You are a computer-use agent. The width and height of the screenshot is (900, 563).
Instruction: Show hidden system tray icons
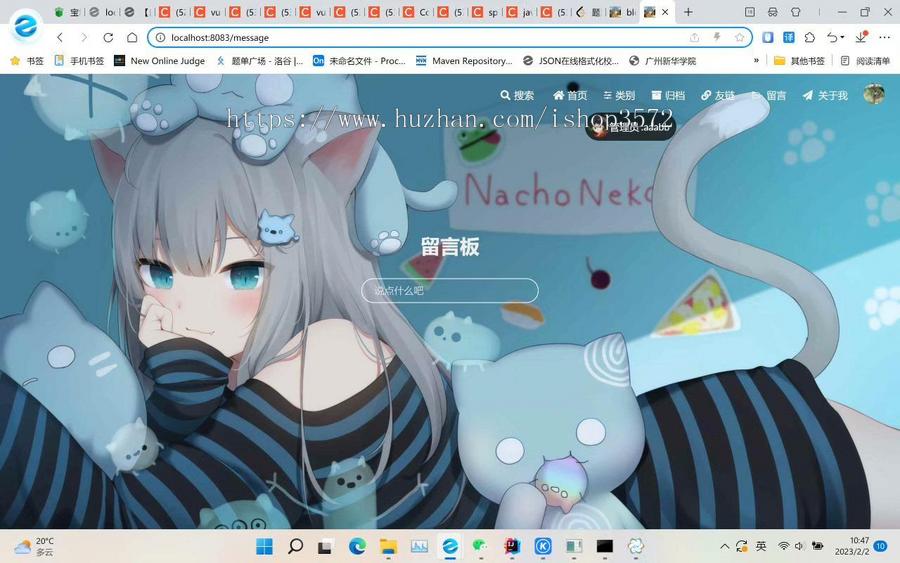pyautogui.click(x=724, y=546)
